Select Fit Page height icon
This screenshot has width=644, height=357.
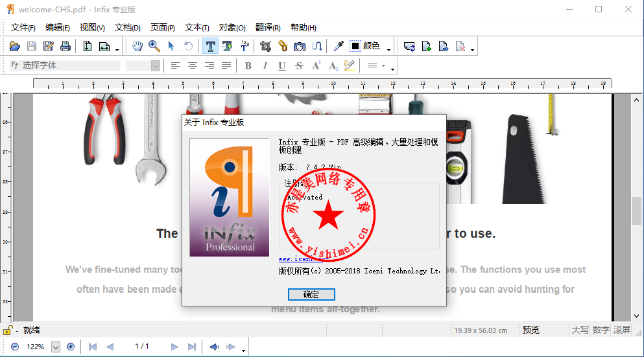tap(87, 46)
